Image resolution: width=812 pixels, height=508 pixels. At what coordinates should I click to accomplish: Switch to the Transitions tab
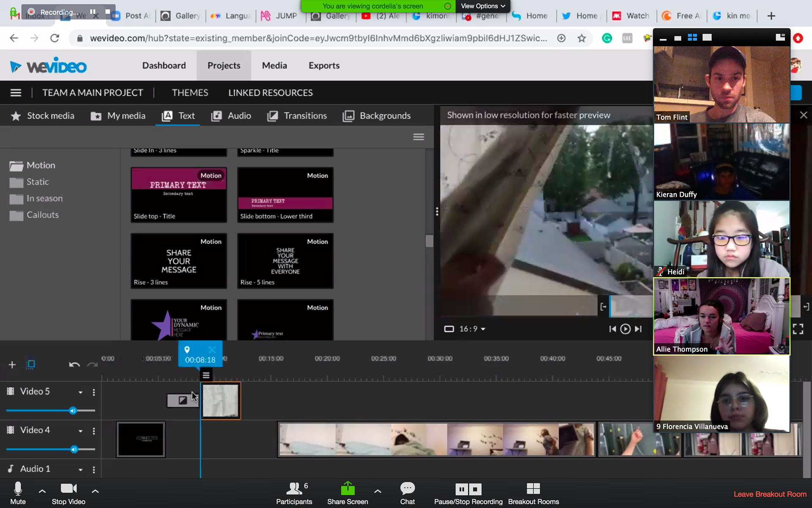click(x=297, y=116)
